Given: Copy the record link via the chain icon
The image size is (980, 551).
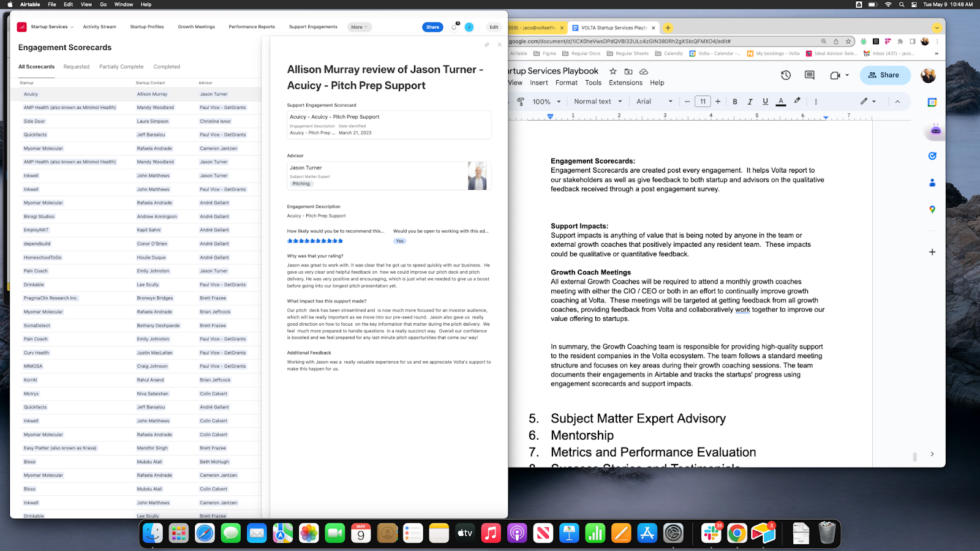Looking at the screenshot, I should pos(487,45).
